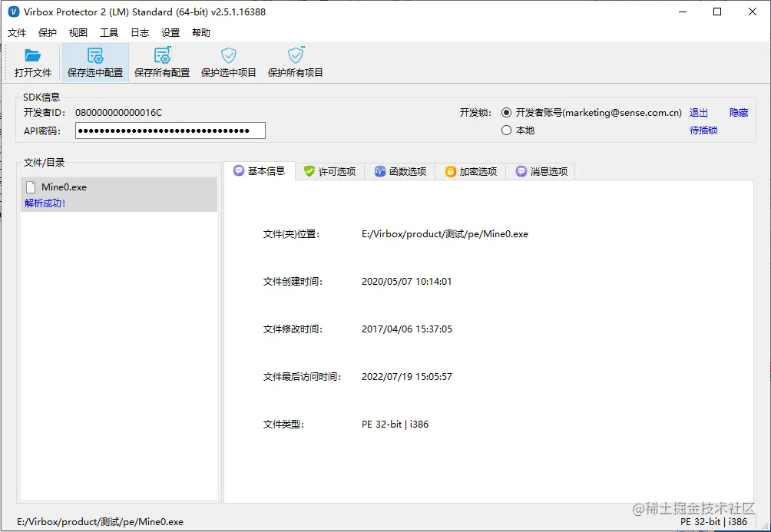Open the 帮助 menu
Image resolution: width=771 pixels, height=532 pixels.
201,33
